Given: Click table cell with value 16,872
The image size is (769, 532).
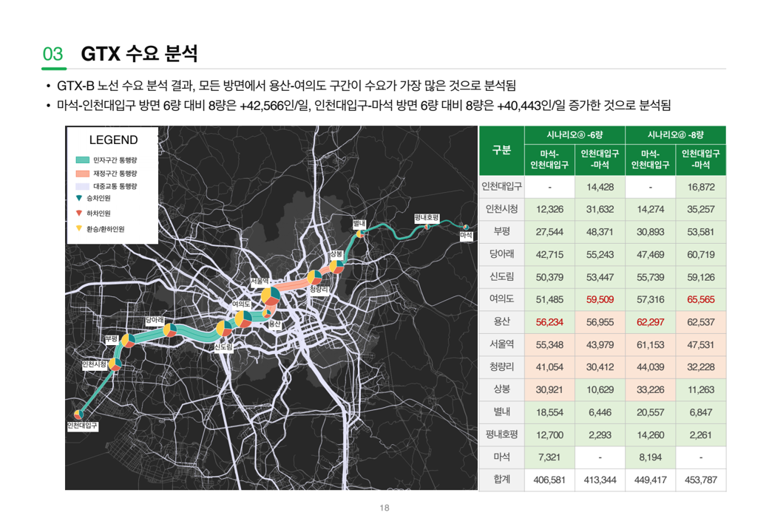Looking at the screenshot, I should click(701, 187).
